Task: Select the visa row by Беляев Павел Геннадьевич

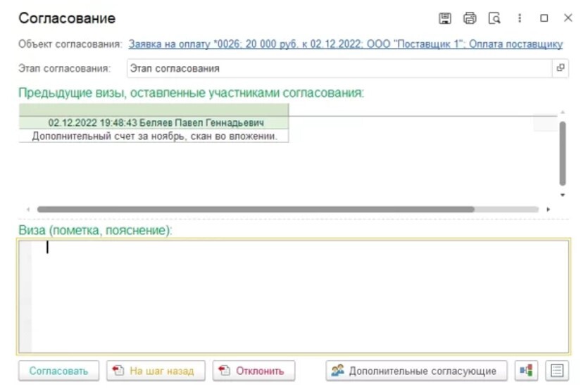Action: coord(154,122)
